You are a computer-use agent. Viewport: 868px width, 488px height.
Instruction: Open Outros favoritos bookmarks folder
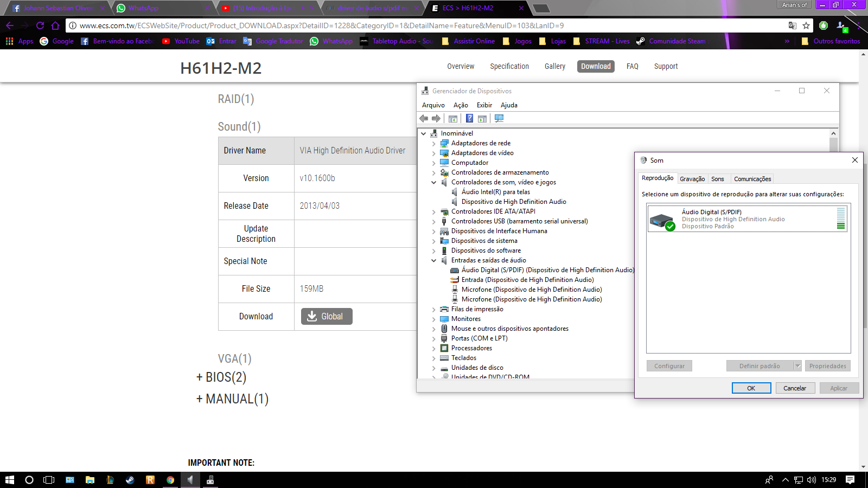tap(831, 41)
